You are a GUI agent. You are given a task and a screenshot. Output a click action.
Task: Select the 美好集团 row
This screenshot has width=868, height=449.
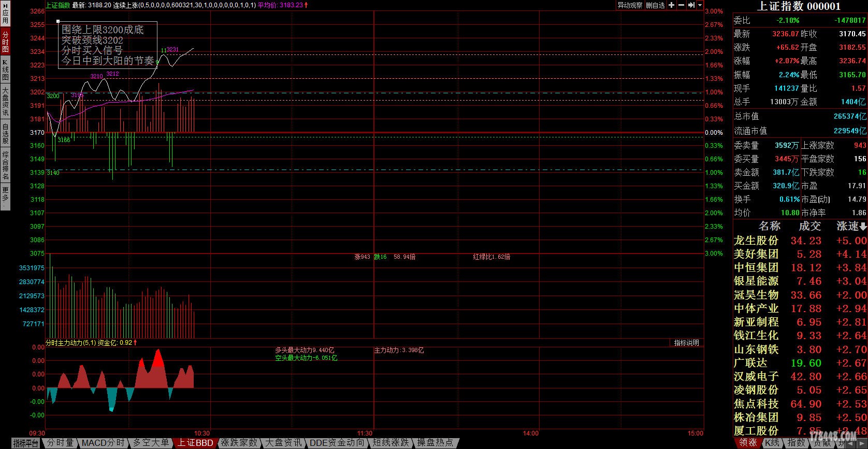point(800,254)
